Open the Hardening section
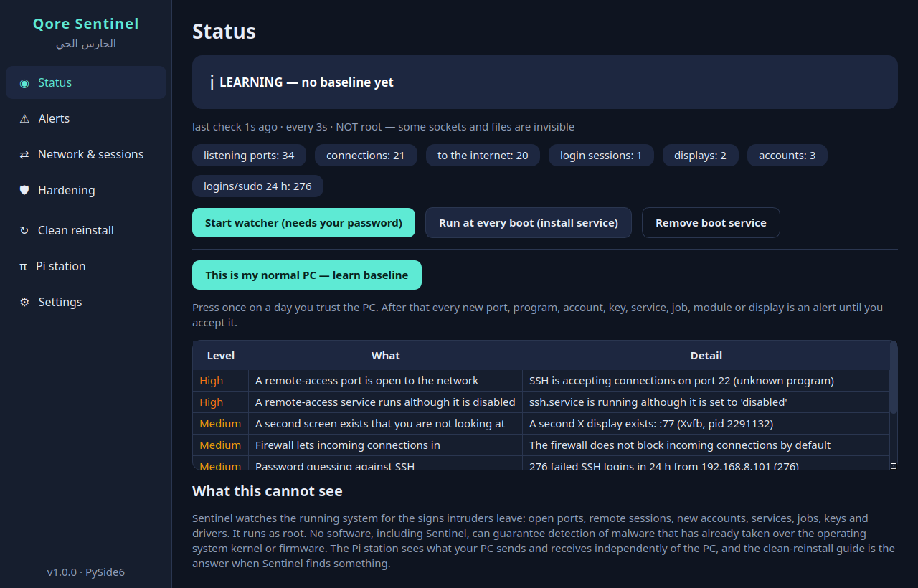Screen dimensions: 918x588 86,190
